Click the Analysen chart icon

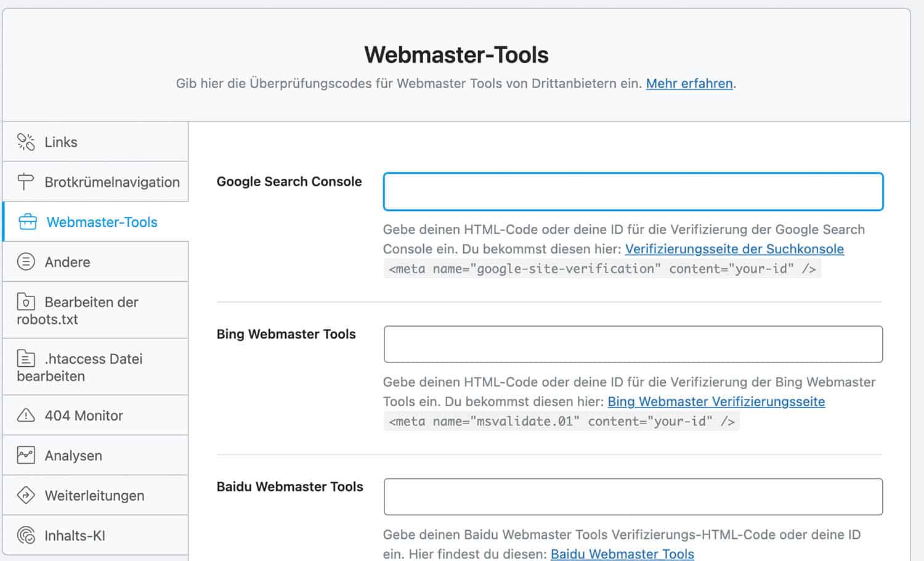click(26, 456)
